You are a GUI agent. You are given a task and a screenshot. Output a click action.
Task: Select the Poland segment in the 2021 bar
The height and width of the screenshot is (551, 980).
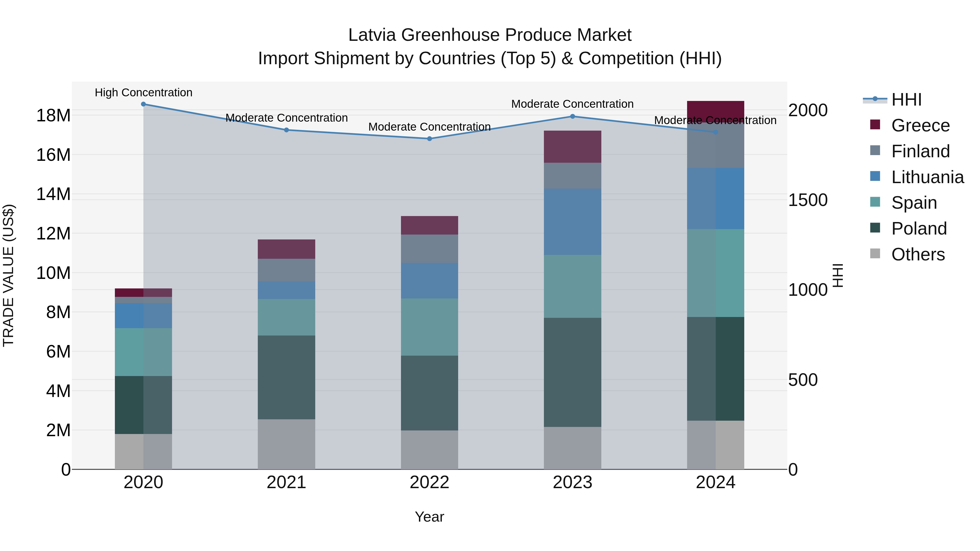tap(286, 377)
